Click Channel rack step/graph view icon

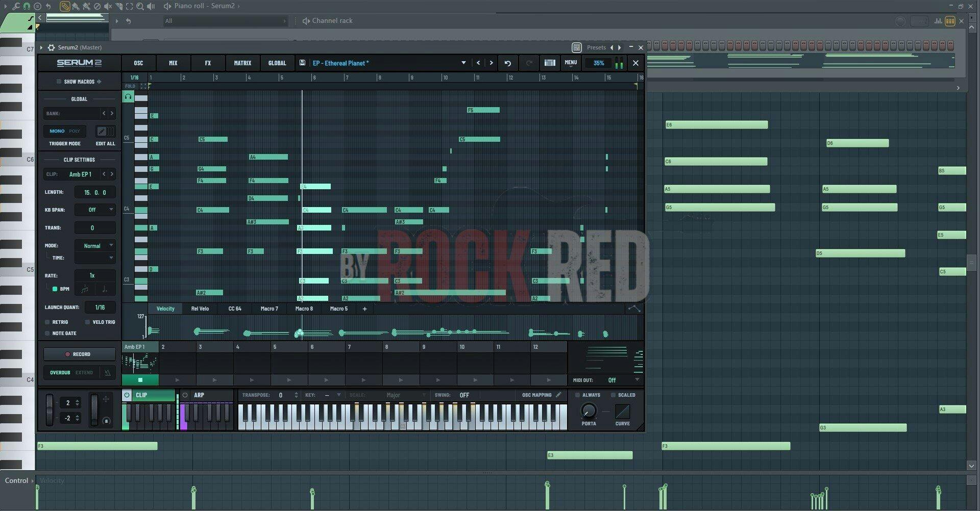(950, 21)
